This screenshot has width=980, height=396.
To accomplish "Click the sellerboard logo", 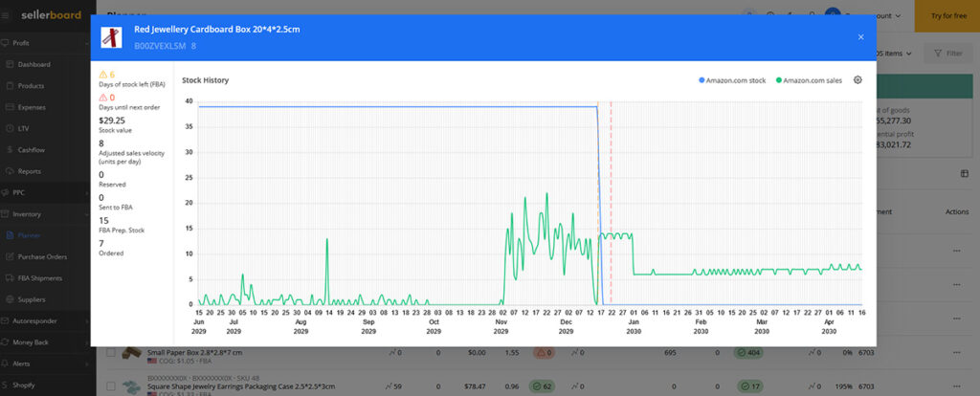I will tap(52, 15).
